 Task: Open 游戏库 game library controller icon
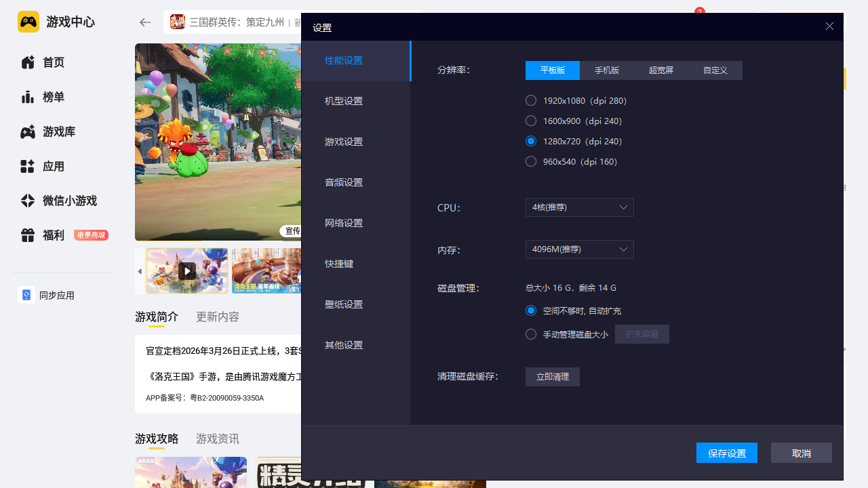28,131
